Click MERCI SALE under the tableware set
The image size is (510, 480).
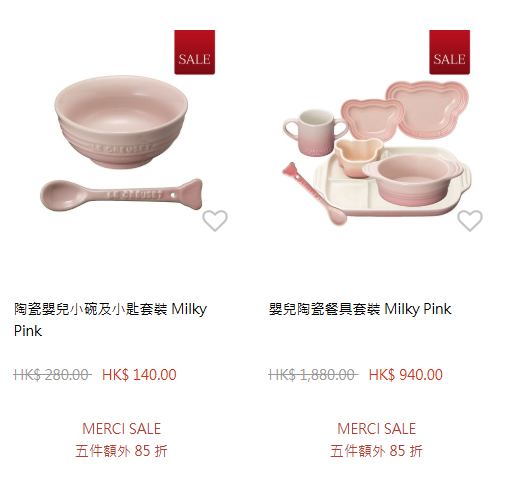pos(377,429)
